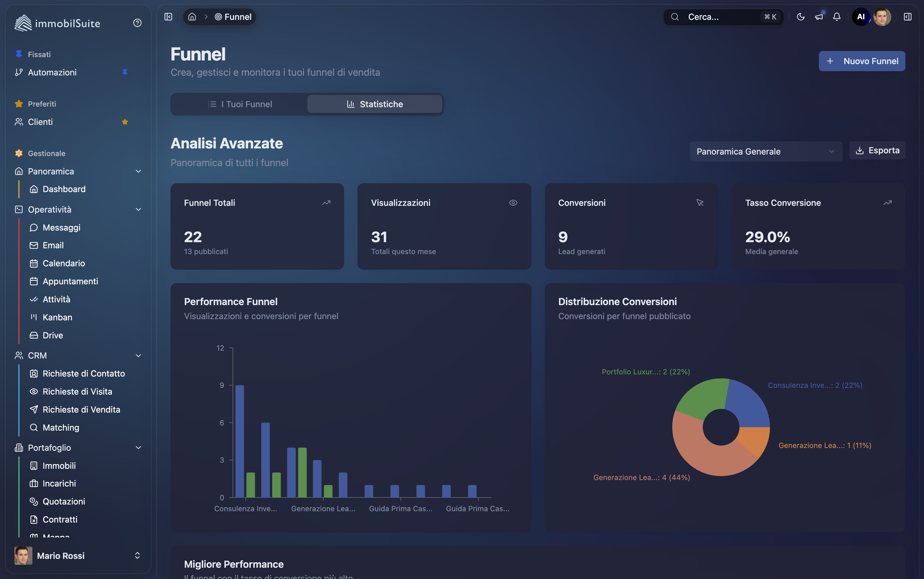Open the Calendario section
This screenshot has width=924, height=579.
point(64,263)
